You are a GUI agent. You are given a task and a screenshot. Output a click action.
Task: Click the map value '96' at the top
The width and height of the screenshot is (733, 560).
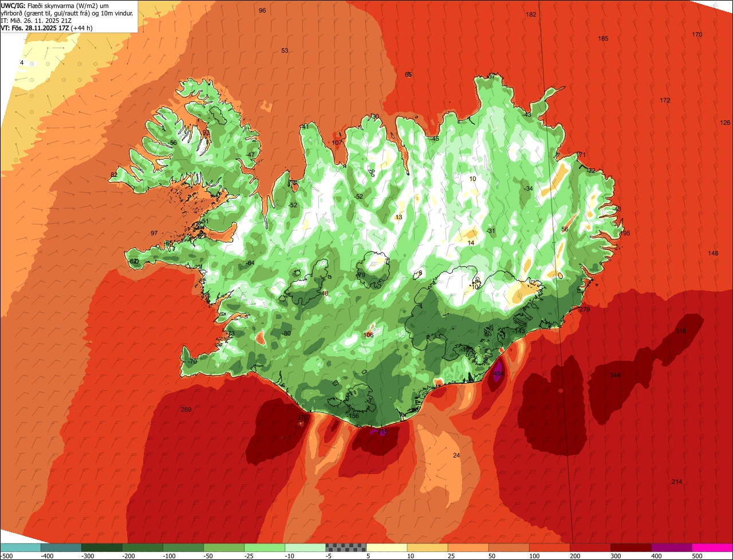(x=262, y=10)
